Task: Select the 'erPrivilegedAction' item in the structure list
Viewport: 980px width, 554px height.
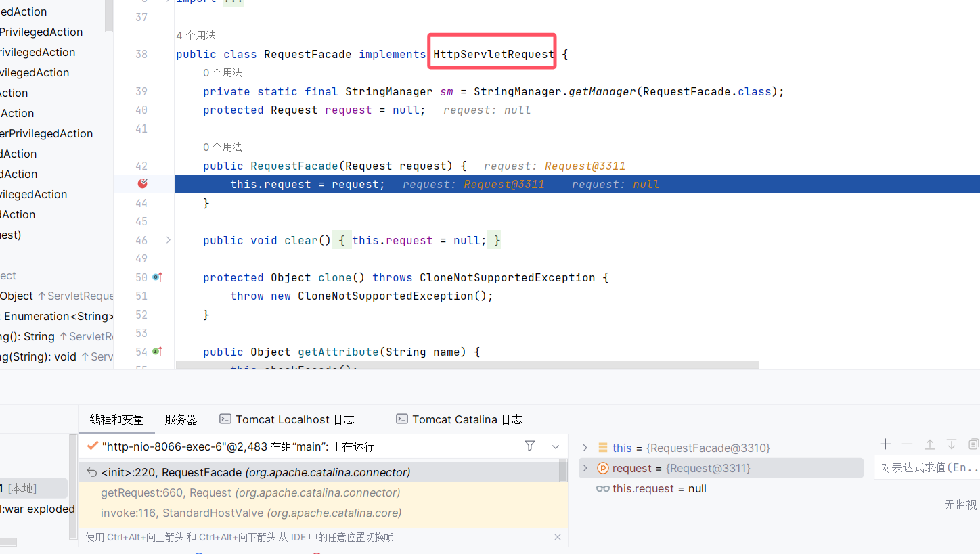Action: pyautogui.click(x=47, y=133)
